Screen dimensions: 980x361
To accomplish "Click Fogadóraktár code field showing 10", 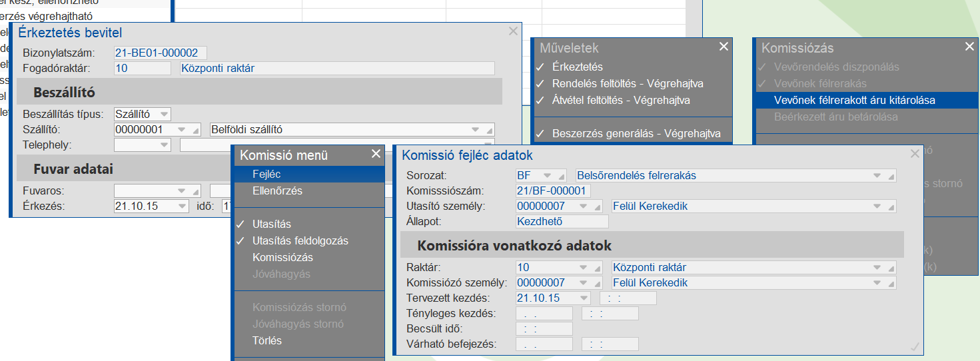I will [x=143, y=68].
